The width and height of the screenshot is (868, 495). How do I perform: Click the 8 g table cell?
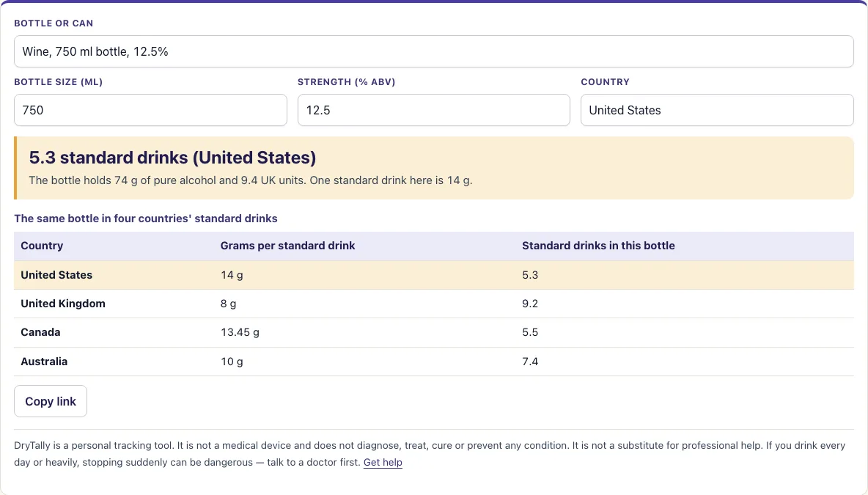(x=229, y=304)
